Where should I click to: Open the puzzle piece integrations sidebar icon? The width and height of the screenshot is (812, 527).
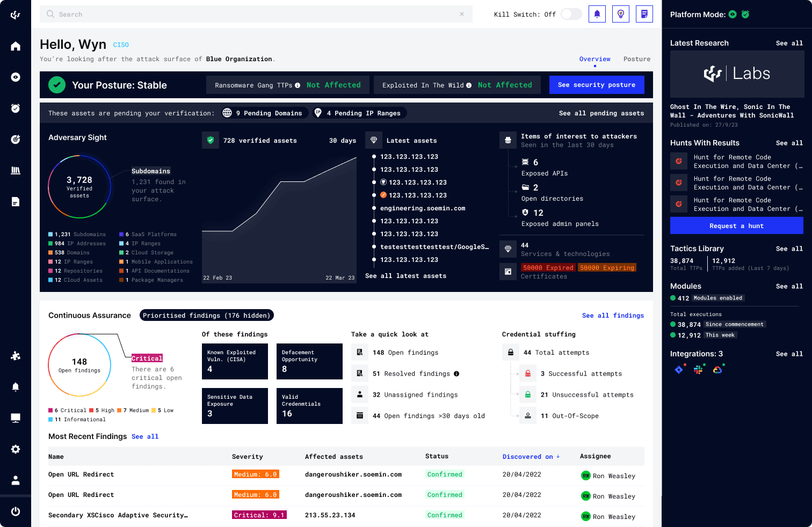(x=16, y=356)
